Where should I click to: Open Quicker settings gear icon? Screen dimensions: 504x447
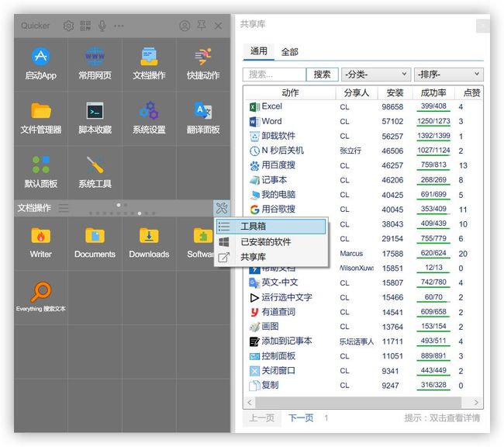[x=68, y=26]
